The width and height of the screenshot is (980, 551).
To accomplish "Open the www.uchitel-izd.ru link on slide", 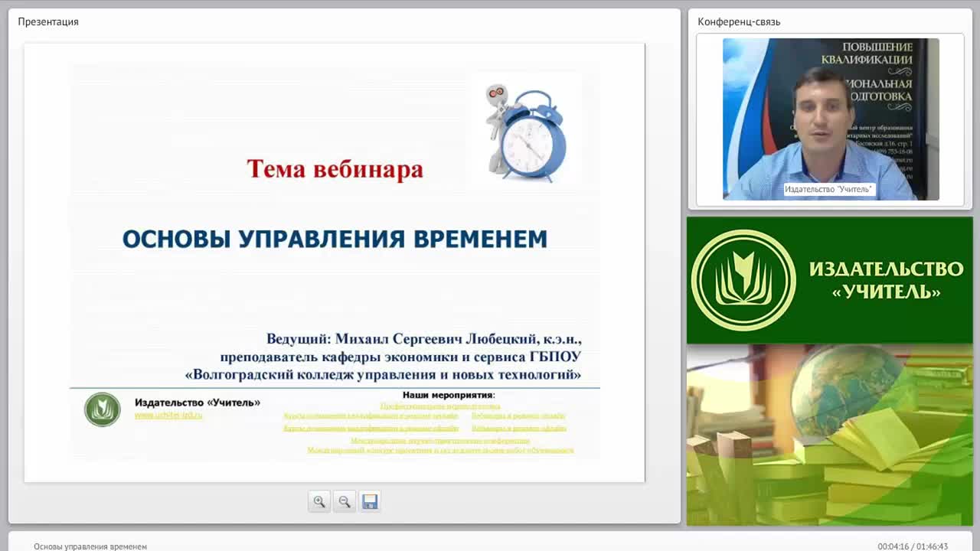I will point(168,415).
